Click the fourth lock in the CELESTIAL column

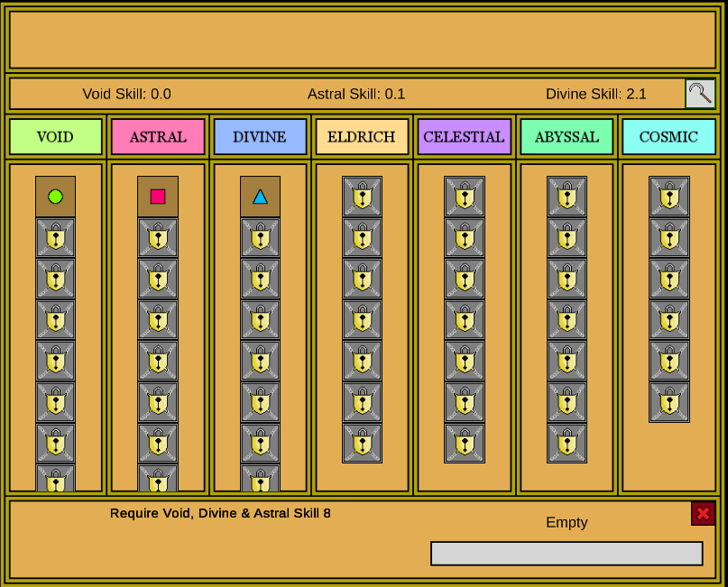click(x=464, y=320)
